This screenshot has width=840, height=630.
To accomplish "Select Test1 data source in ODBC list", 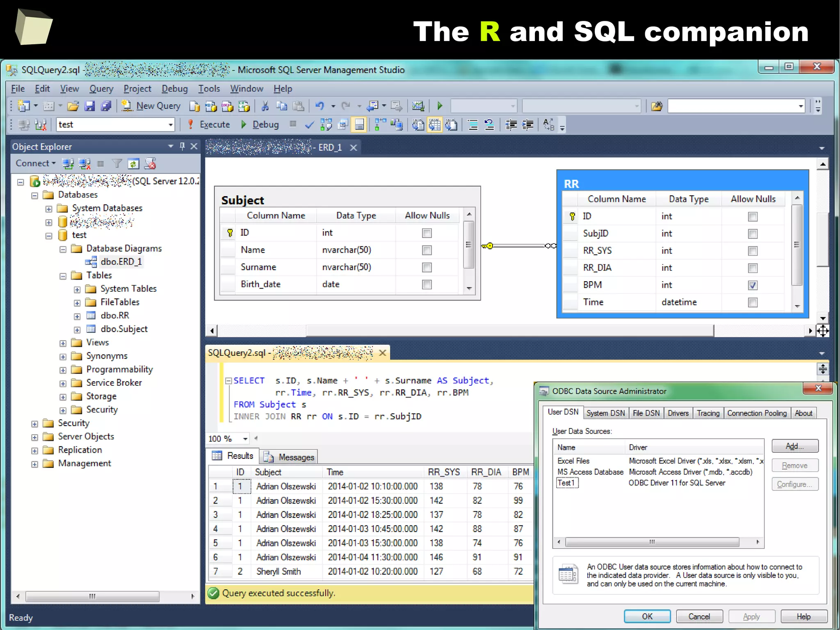I will tap(567, 483).
